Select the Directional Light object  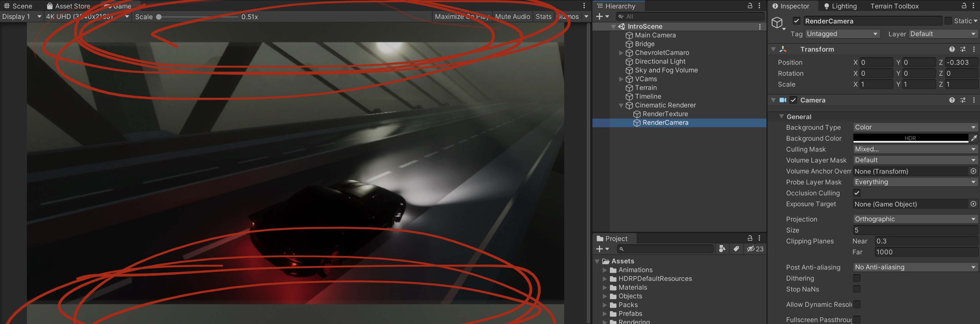pos(660,62)
